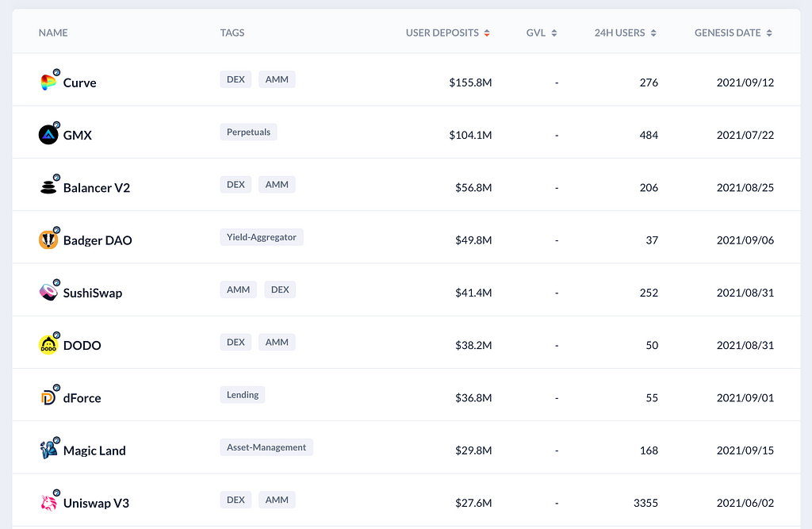Click the Balancer V2 logo icon
812x529 pixels.
(x=48, y=187)
